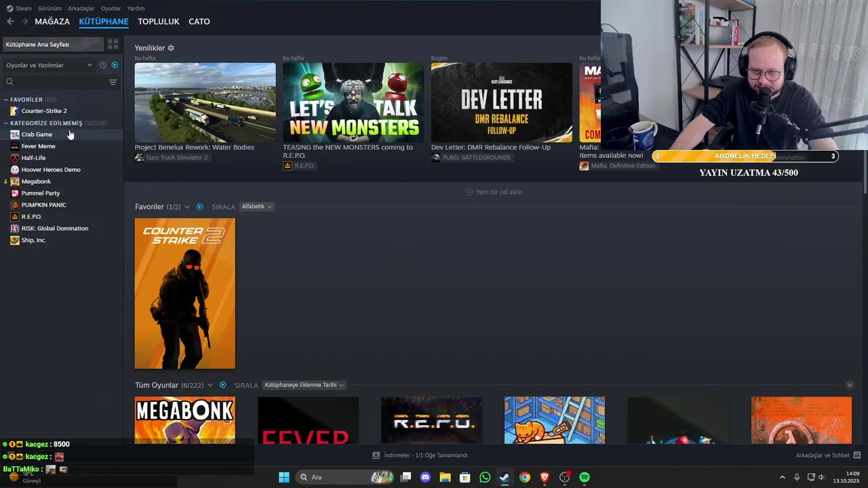
Task: Open File Explorer from taskbar
Action: pyautogui.click(x=445, y=477)
